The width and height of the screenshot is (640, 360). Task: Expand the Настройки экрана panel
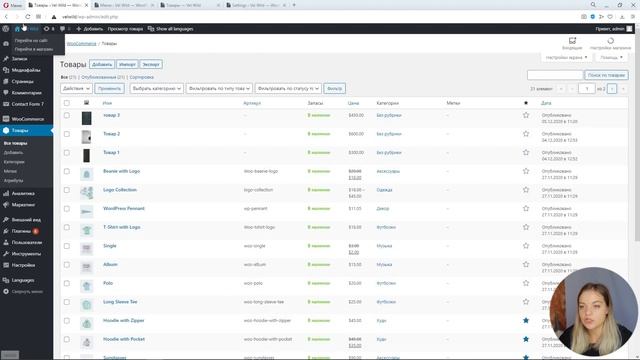[566, 58]
